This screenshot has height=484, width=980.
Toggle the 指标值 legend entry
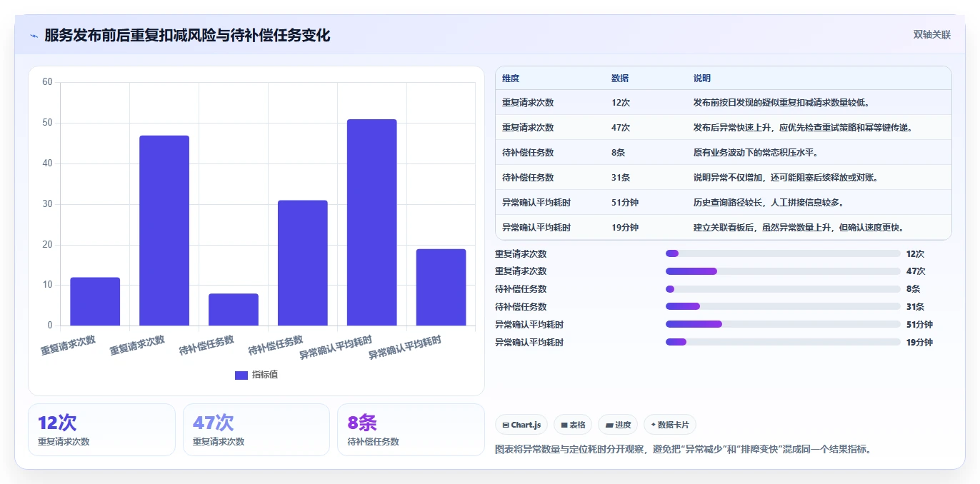click(x=256, y=375)
